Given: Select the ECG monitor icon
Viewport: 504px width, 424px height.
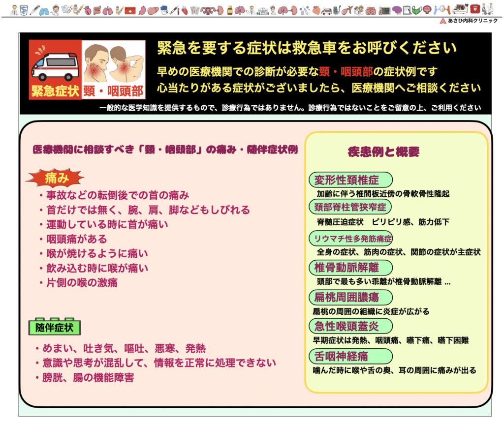Looking at the screenshot, I should coord(384,10).
